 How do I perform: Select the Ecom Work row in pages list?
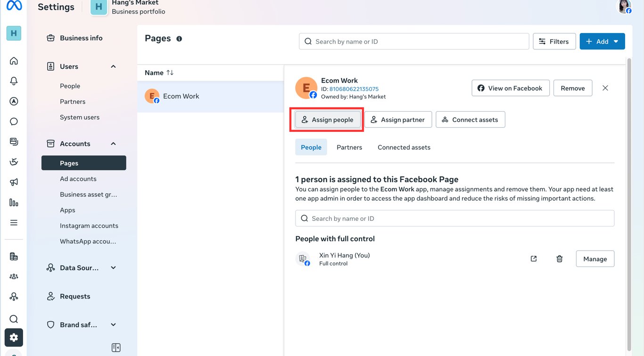tap(211, 97)
